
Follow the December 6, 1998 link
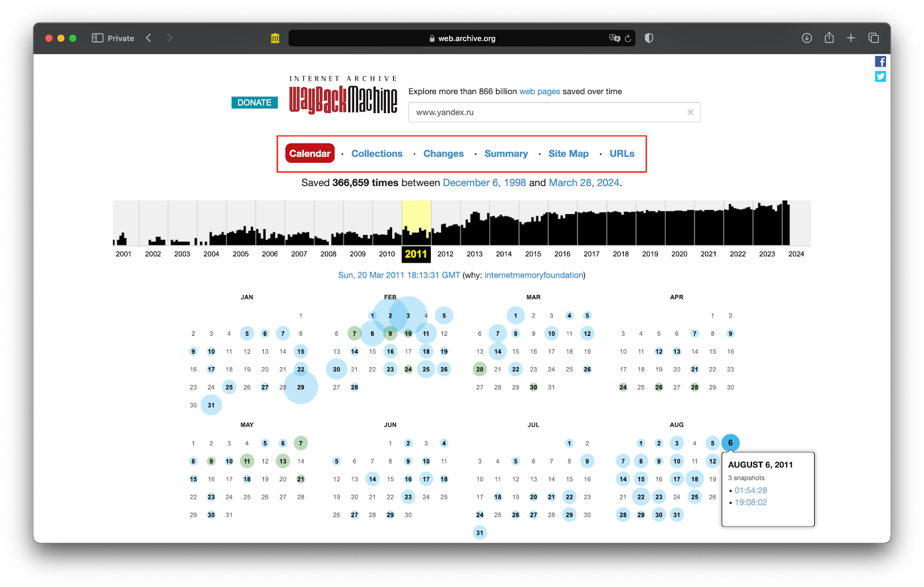point(484,182)
